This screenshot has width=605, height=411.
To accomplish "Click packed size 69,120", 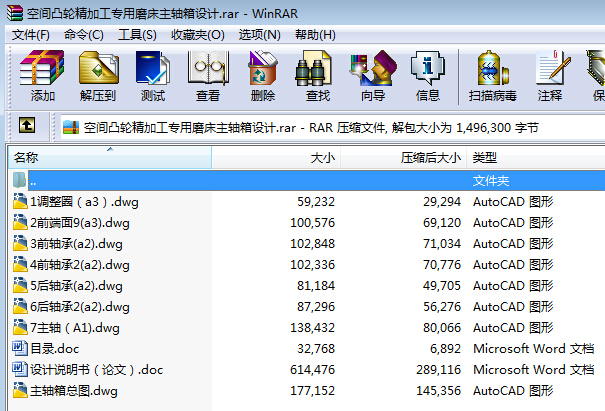I will pyautogui.click(x=442, y=223).
